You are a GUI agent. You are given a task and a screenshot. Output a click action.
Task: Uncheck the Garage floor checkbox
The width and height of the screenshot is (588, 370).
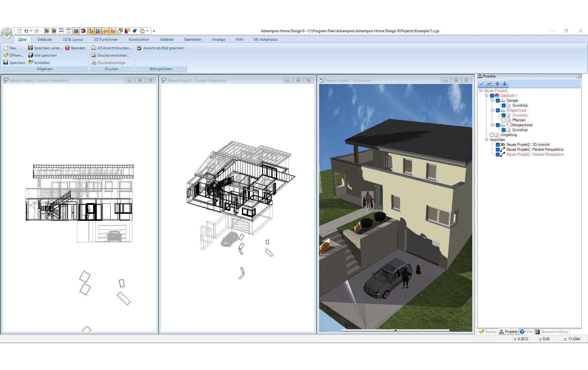[x=498, y=100]
